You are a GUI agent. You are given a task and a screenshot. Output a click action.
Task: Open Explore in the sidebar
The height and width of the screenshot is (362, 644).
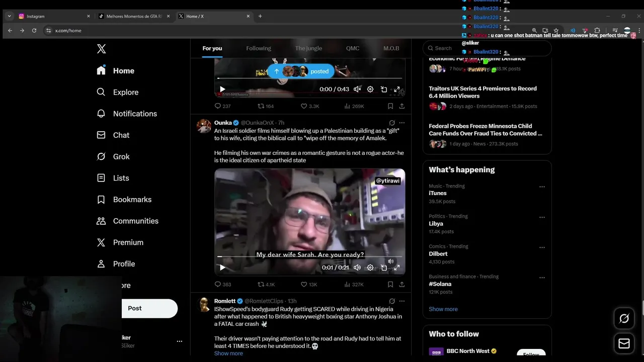point(117,92)
